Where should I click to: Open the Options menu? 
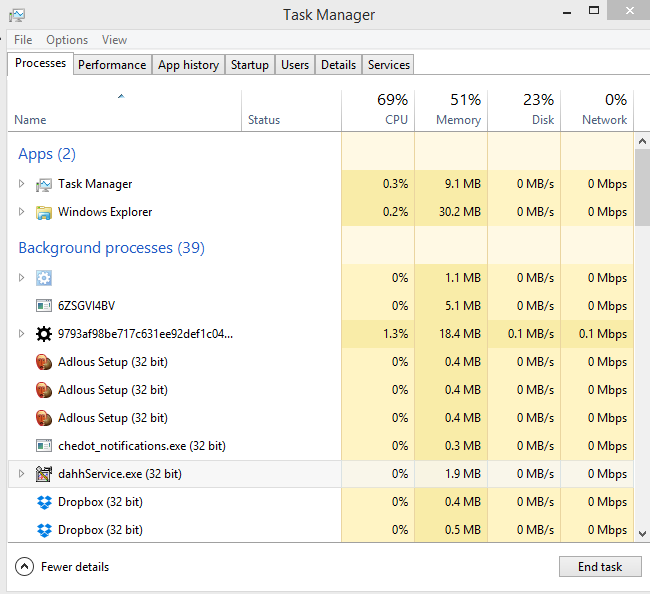[67, 40]
